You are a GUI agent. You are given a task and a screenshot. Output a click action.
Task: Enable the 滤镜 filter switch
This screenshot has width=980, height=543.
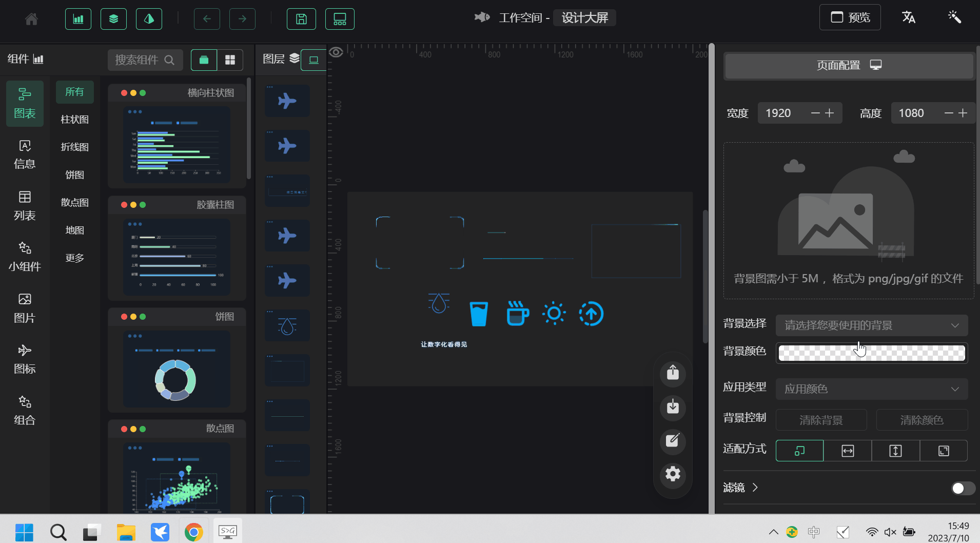(963, 488)
